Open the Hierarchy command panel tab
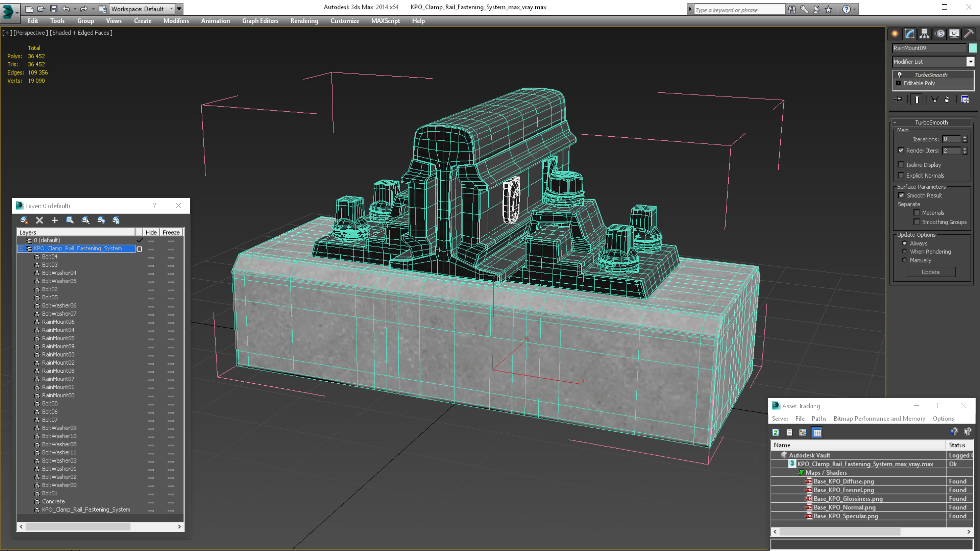Image resolution: width=980 pixels, height=551 pixels. click(x=925, y=34)
